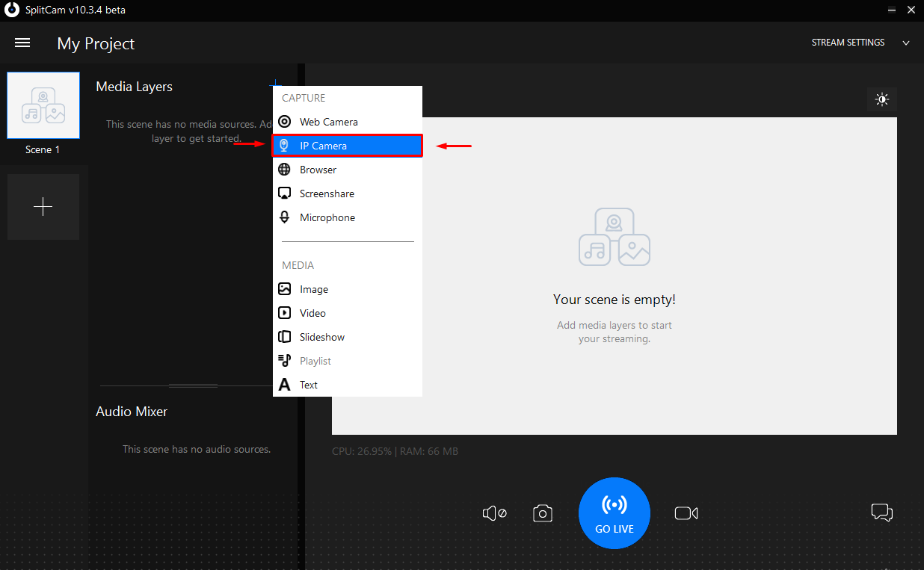This screenshot has width=924, height=570.
Task: Take a snapshot with camera icon
Action: pyautogui.click(x=543, y=513)
